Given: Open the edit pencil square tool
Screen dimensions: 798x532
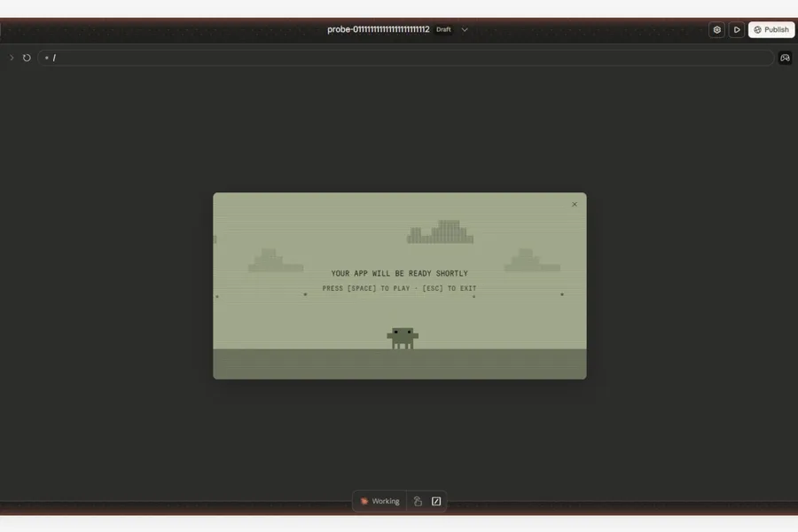Looking at the screenshot, I should pos(436,501).
